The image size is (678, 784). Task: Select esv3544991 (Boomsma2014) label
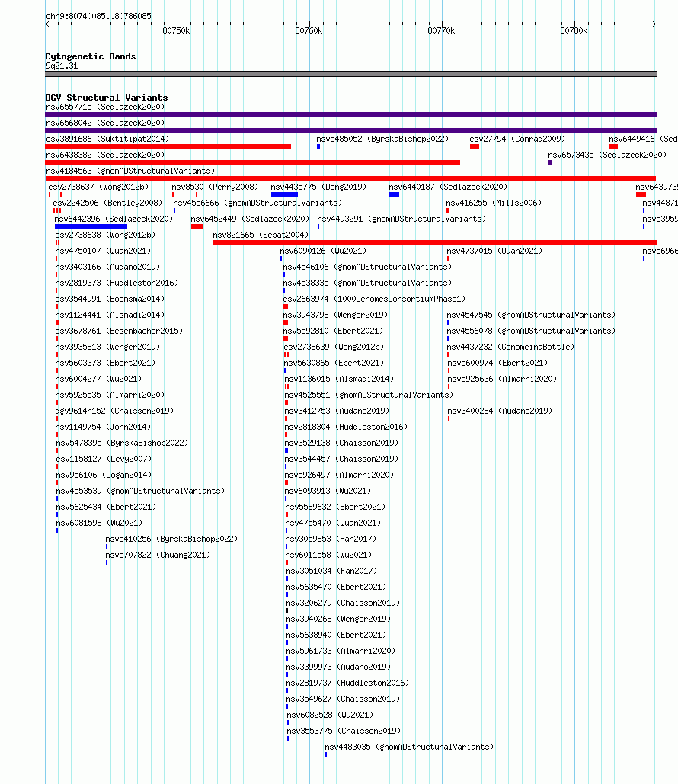[x=110, y=299]
